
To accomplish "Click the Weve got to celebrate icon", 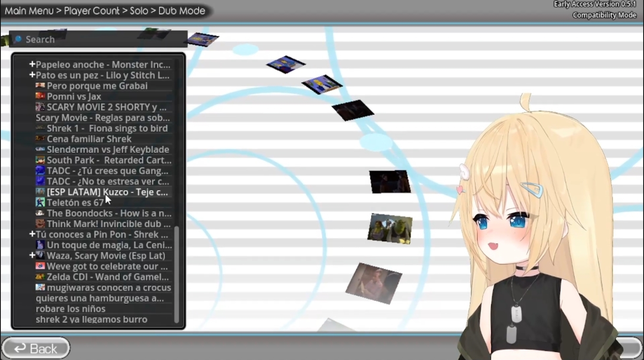I will pyautogui.click(x=40, y=266).
